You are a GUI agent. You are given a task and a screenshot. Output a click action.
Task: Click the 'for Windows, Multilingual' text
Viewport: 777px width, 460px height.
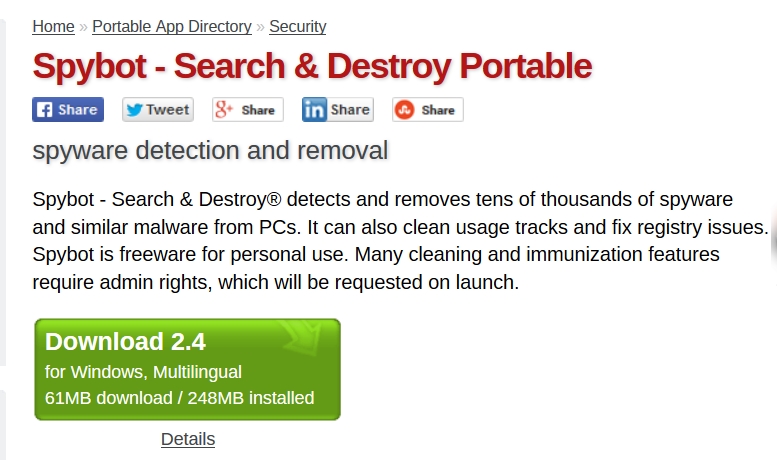coord(143,372)
